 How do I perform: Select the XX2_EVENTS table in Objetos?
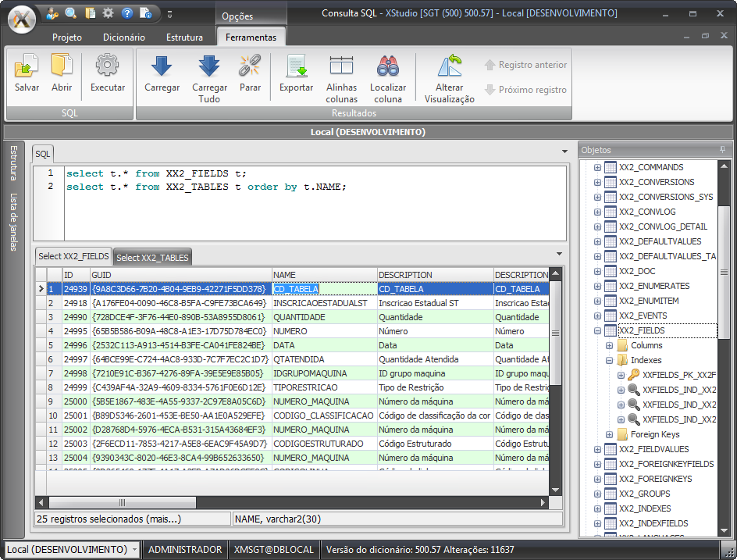[x=643, y=316]
